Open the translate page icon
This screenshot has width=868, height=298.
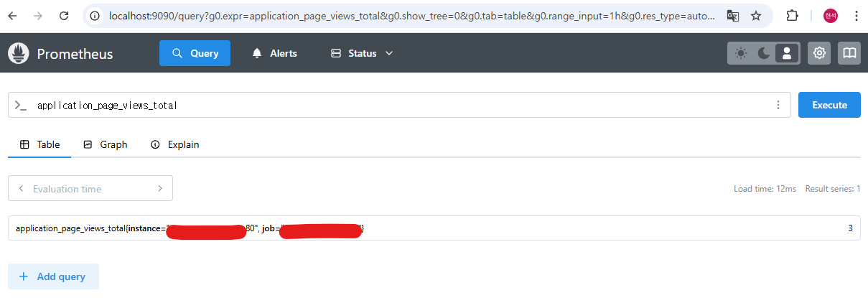[x=732, y=15]
